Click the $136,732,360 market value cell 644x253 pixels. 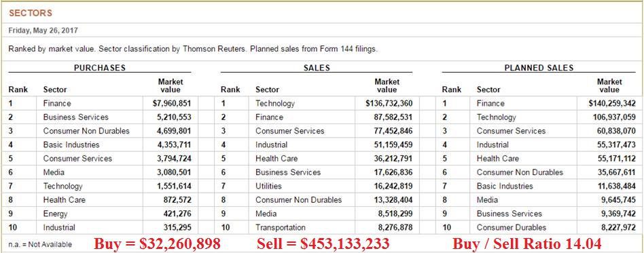coord(389,103)
